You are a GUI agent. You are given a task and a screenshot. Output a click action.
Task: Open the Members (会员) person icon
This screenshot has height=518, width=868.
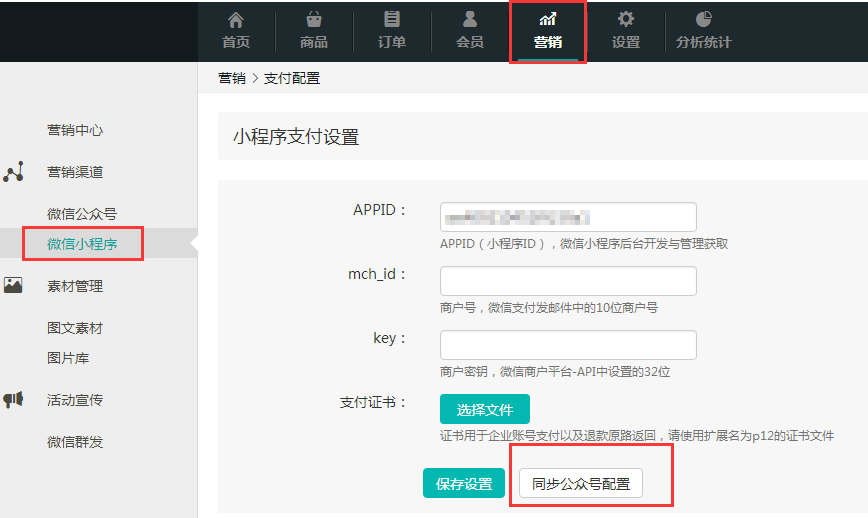point(470,19)
